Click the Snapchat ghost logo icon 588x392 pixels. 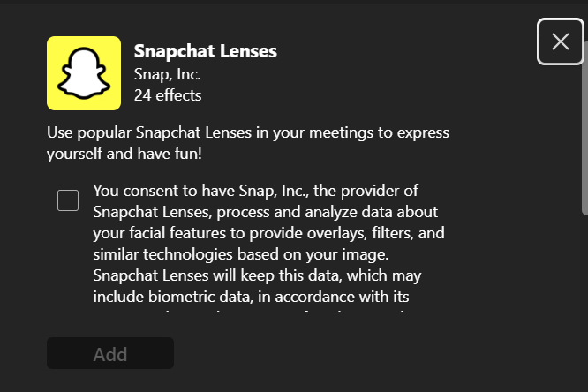(x=83, y=74)
